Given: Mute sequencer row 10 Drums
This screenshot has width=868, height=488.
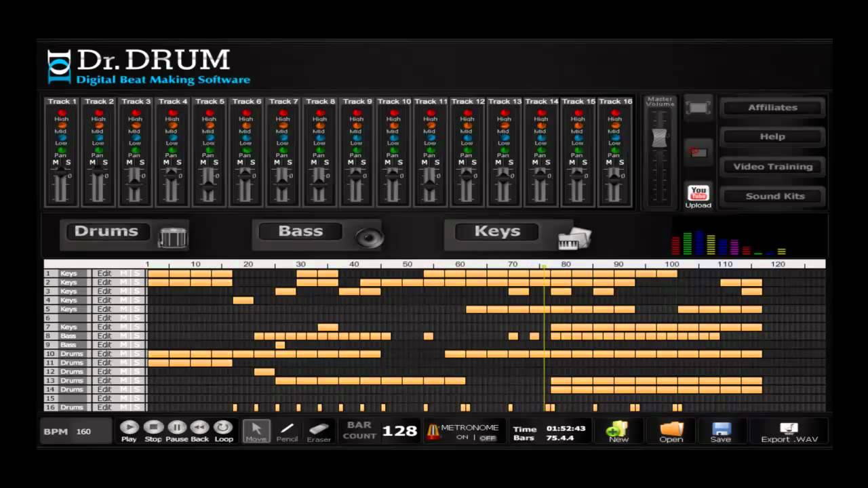Looking at the screenshot, I should click(x=124, y=354).
